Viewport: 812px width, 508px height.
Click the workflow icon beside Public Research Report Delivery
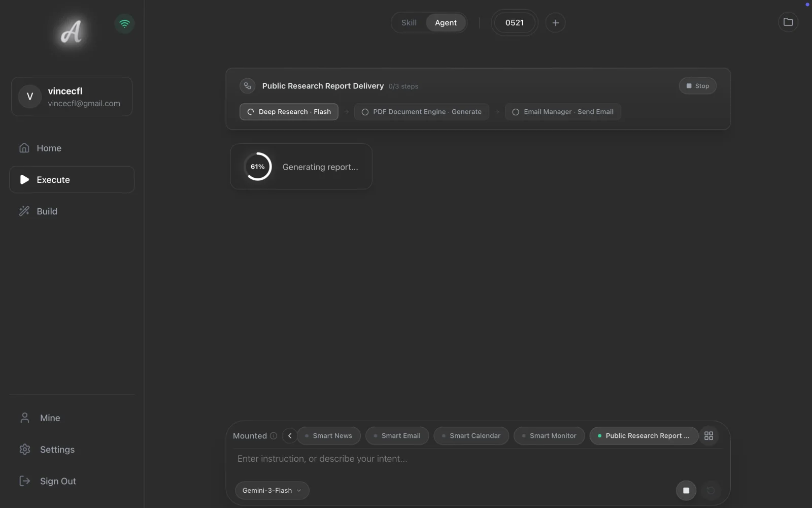pyautogui.click(x=248, y=86)
